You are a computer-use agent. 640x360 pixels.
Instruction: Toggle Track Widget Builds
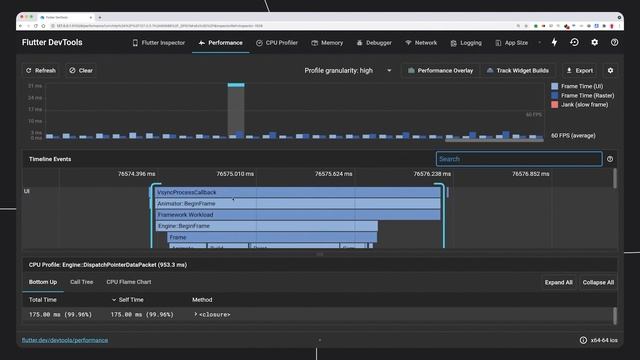pos(517,71)
